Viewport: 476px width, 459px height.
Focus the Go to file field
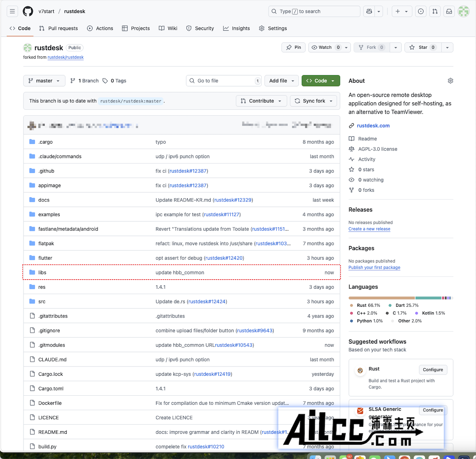pyautogui.click(x=224, y=81)
